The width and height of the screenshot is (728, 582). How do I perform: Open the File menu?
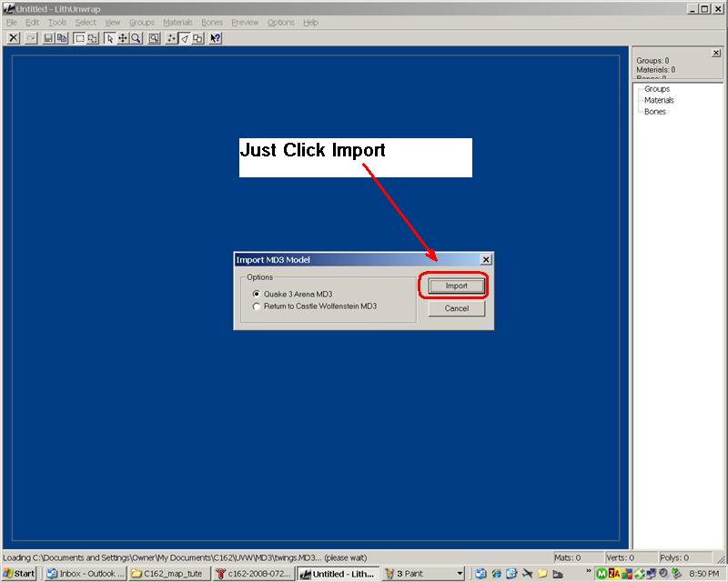pos(12,22)
